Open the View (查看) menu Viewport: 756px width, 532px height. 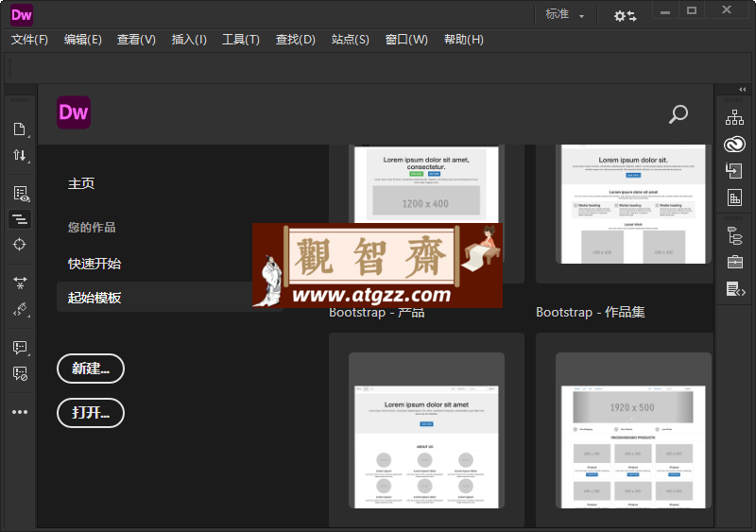[x=136, y=40]
